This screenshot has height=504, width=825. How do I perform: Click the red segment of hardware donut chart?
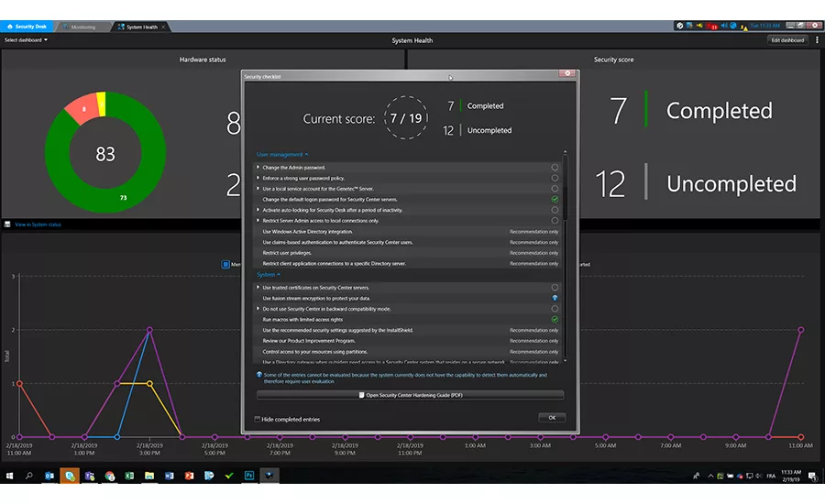click(82, 109)
